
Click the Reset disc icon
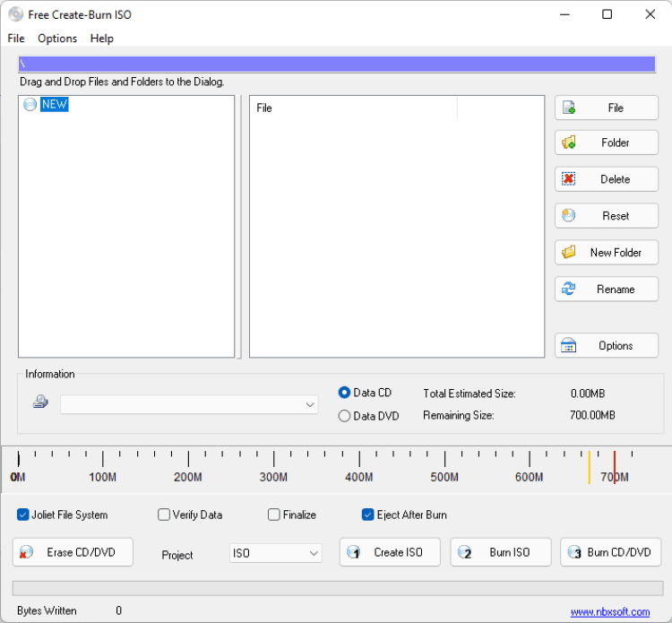click(x=569, y=215)
